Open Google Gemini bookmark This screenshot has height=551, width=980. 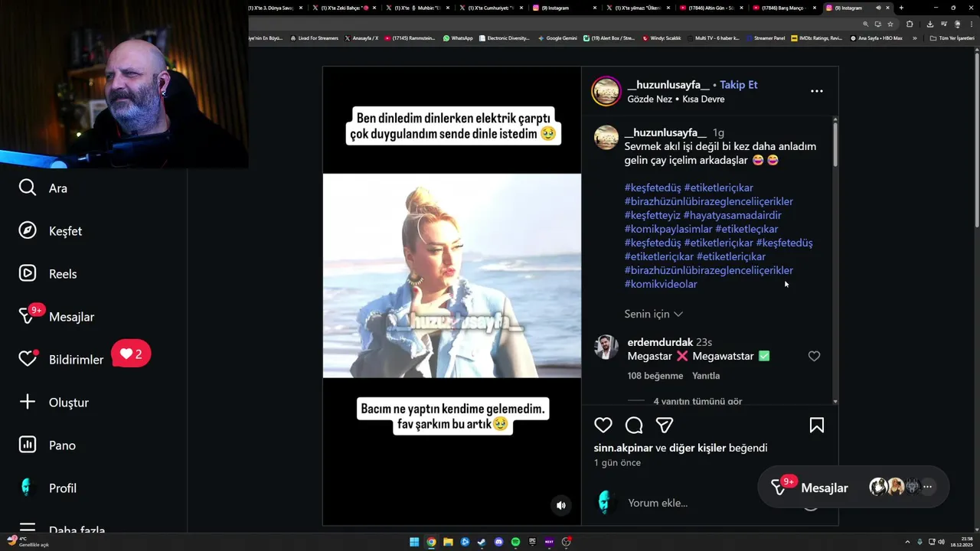point(557,37)
